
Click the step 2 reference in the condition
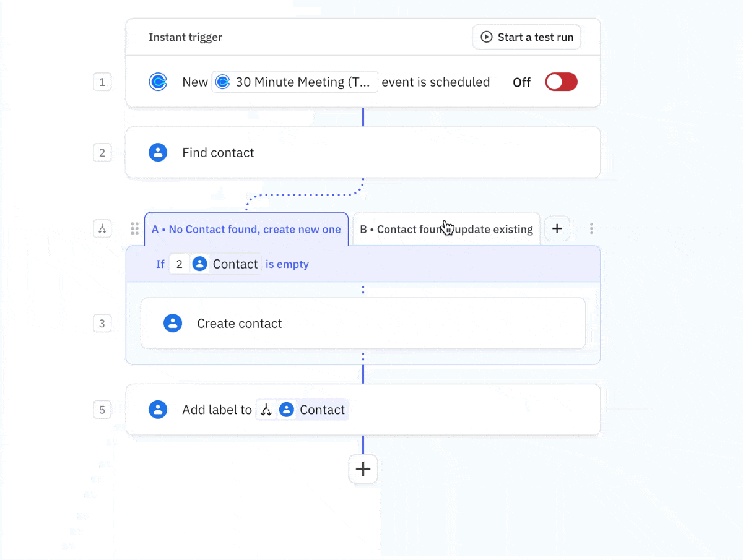[x=179, y=264]
